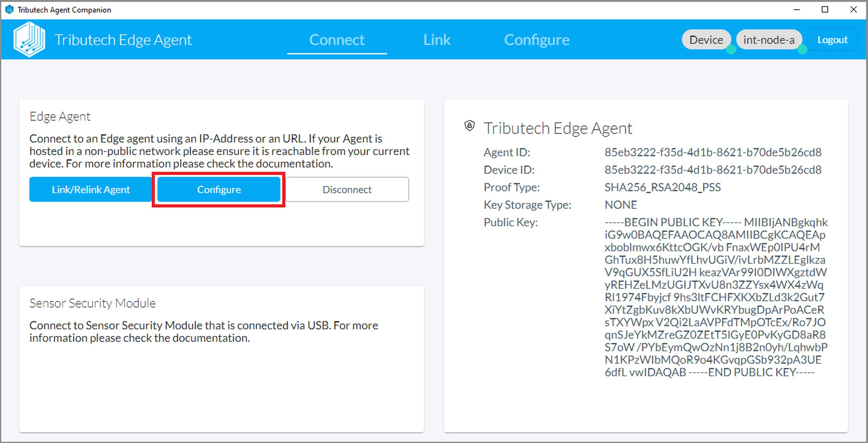Click the Link/Relink Agent button
This screenshot has height=443, width=868.
coord(91,189)
